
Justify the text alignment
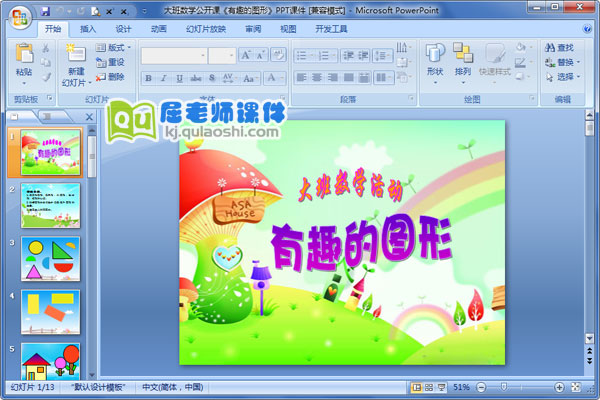point(349,78)
